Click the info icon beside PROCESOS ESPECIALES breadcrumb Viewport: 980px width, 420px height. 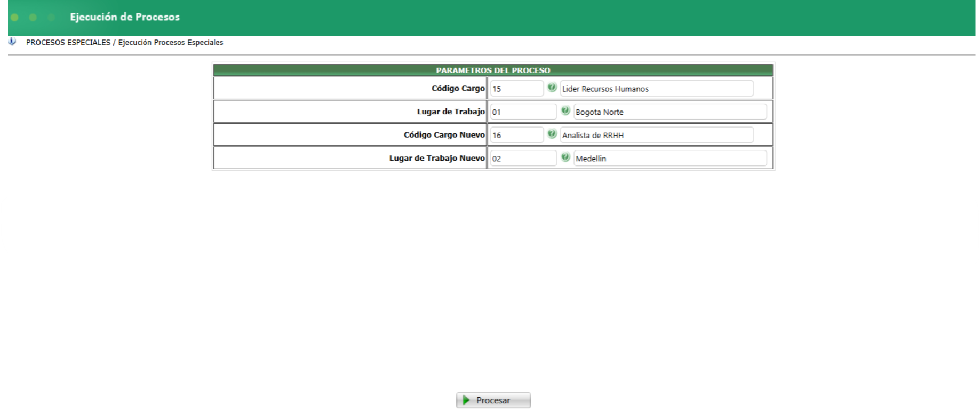[x=12, y=42]
